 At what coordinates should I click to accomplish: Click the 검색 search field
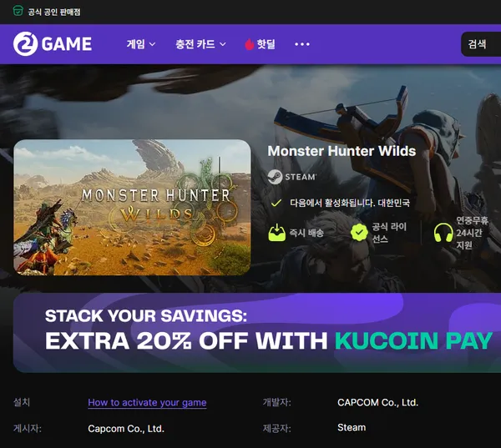(481, 44)
